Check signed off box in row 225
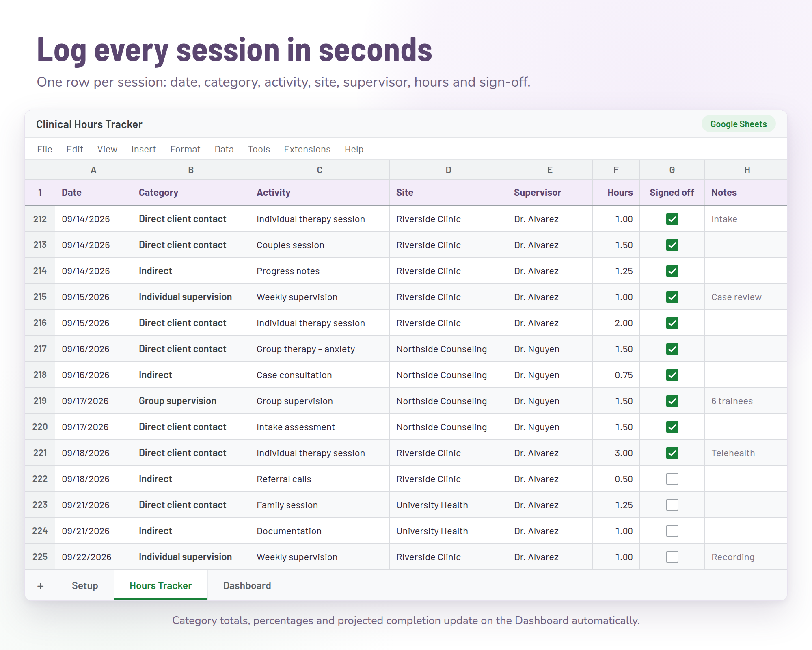Screen dimensions: 812x650 [672, 557]
